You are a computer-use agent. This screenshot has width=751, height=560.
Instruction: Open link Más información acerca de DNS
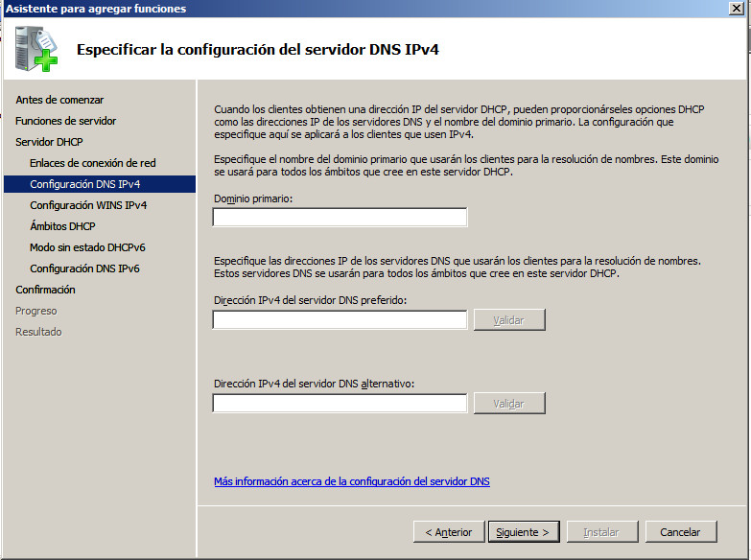351,481
